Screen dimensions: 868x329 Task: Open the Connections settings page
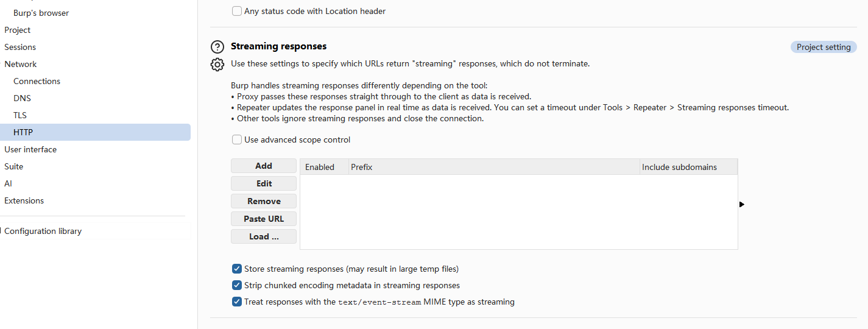(x=37, y=81)
